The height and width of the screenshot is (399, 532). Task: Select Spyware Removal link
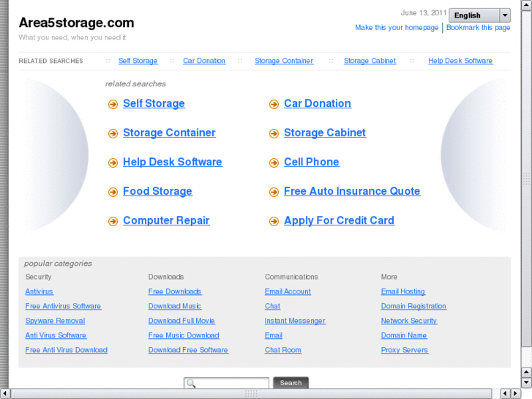pos(55,321)
